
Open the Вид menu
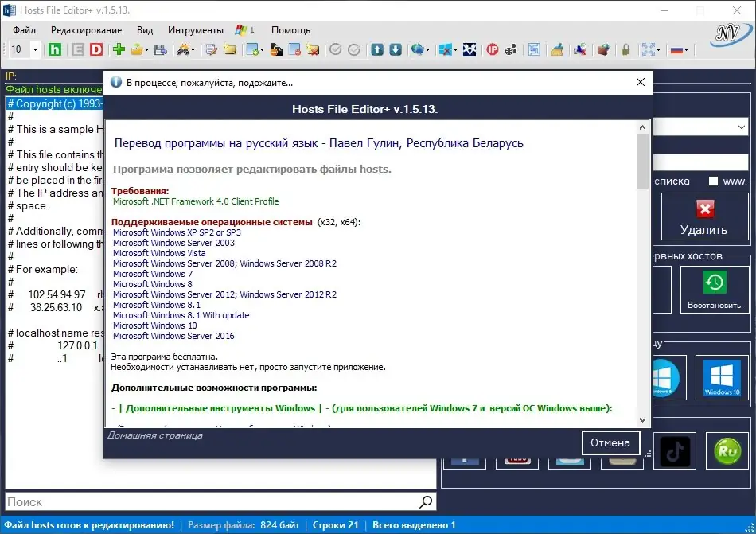coord(145,30)
